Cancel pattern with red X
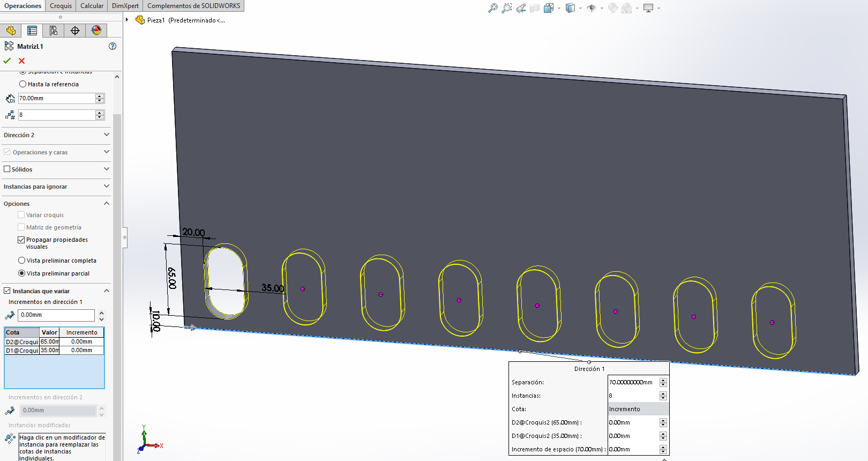This screenshot has height=461, width=868. pos(22,61)
